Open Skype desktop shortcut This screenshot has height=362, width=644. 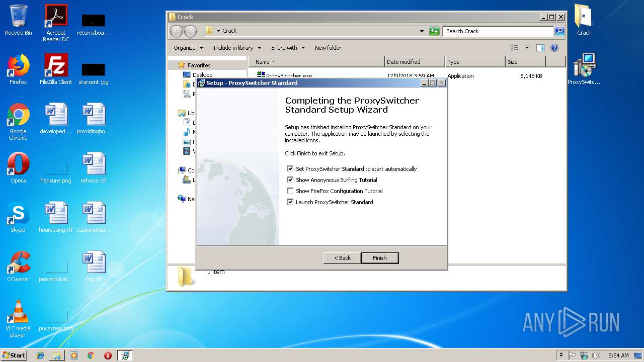coord(18,217)
